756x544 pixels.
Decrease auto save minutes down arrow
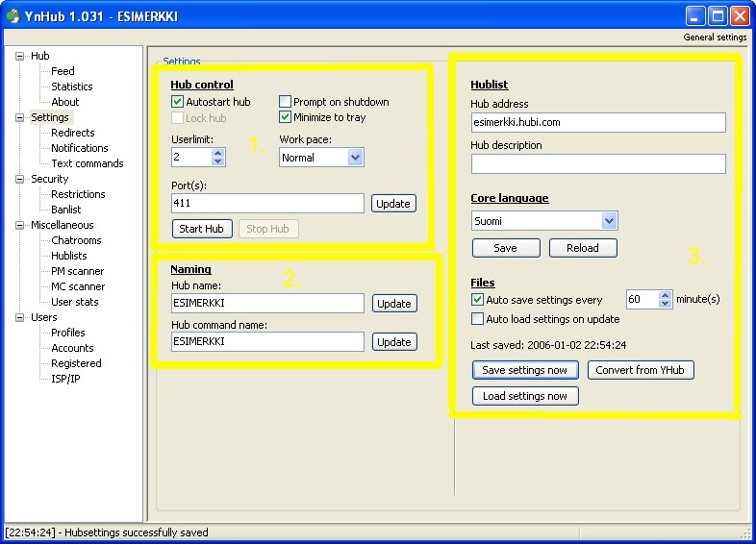tap(666, 304)
